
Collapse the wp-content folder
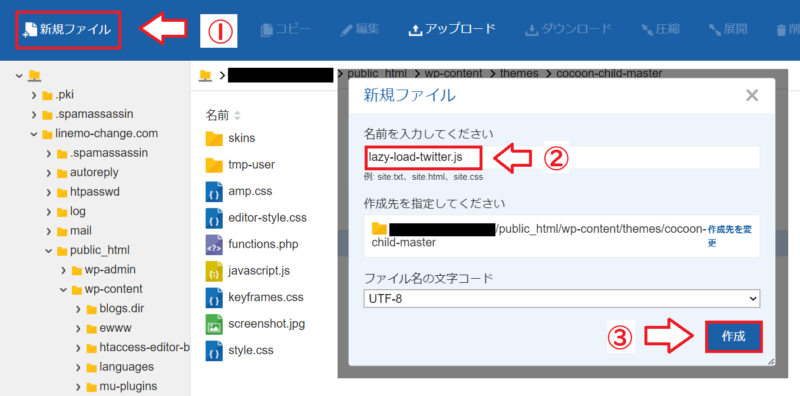(x=63, y=290)
